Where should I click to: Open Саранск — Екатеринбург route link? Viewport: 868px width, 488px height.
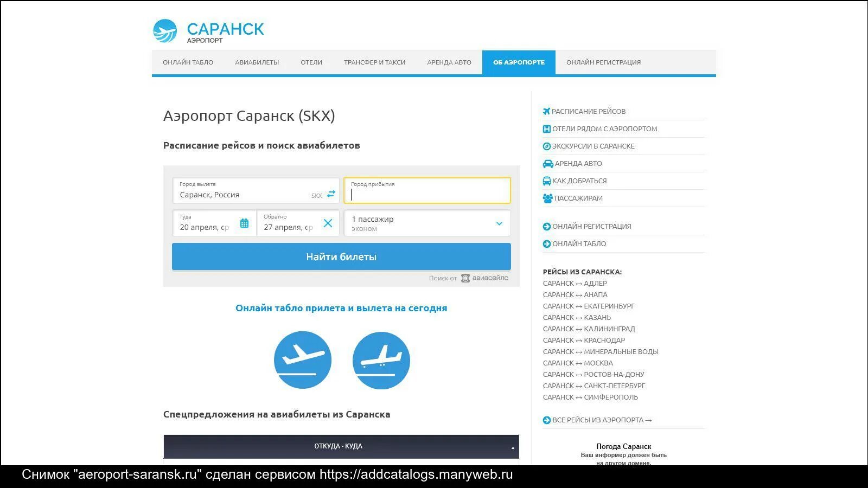589,306
